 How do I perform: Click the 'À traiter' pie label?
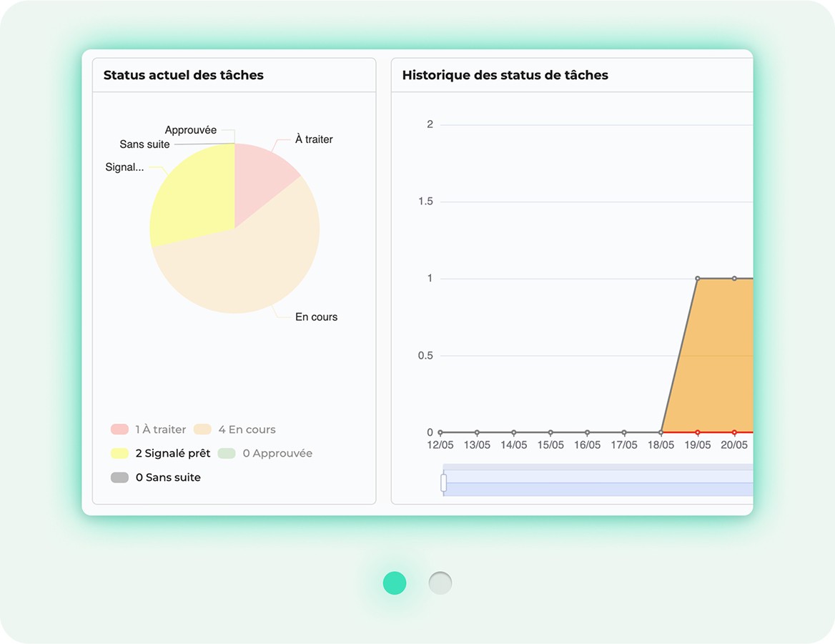coord(314,139)
